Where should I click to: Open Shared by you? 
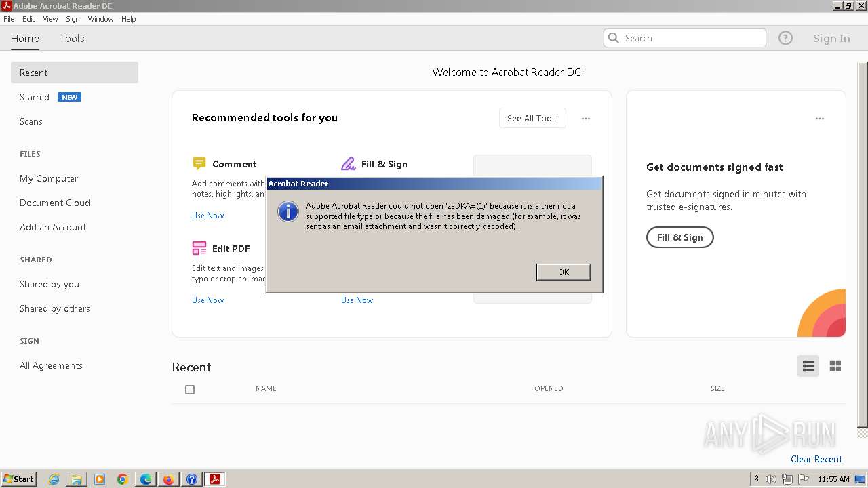pos(50,284)
